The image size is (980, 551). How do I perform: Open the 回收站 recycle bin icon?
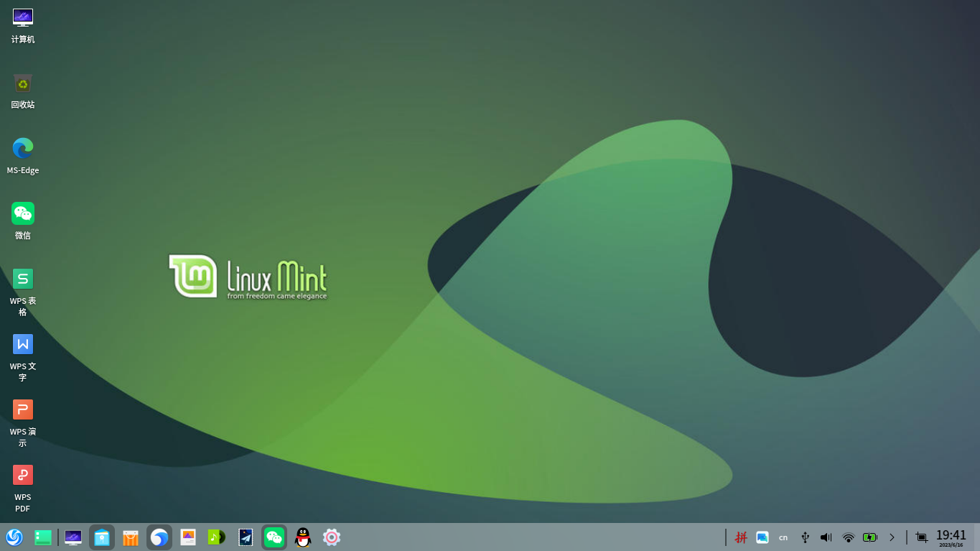tap(23, 91)
